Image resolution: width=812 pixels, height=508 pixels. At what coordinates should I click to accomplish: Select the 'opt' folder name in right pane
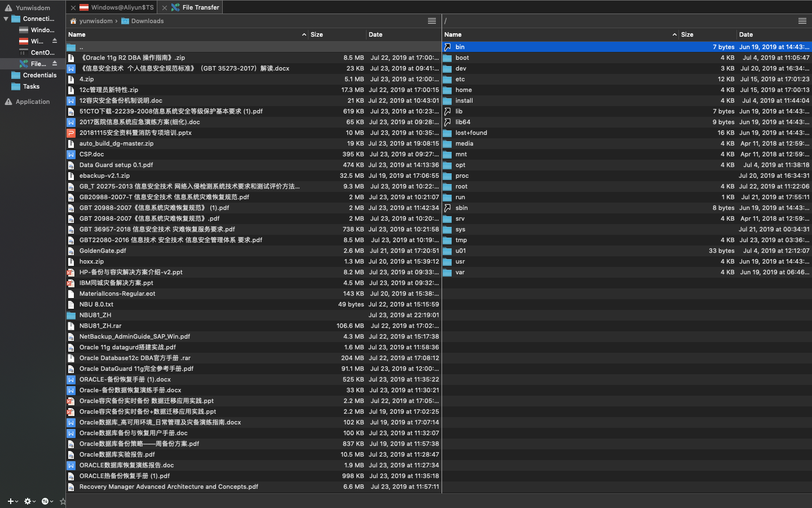tap(460, 165)
